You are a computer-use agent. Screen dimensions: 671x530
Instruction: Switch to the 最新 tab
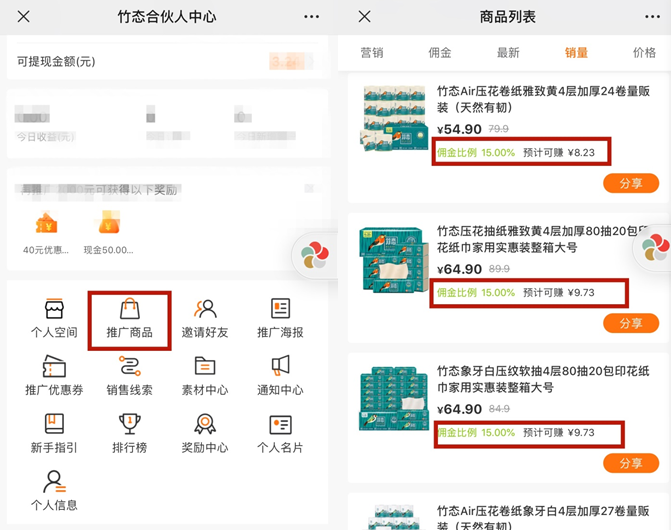tap(508, 53)
